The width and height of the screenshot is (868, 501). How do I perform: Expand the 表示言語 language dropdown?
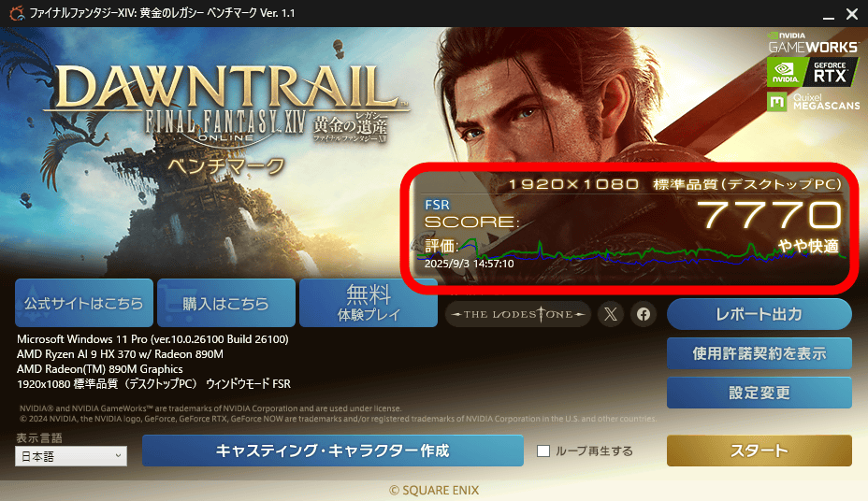[71, 456]
